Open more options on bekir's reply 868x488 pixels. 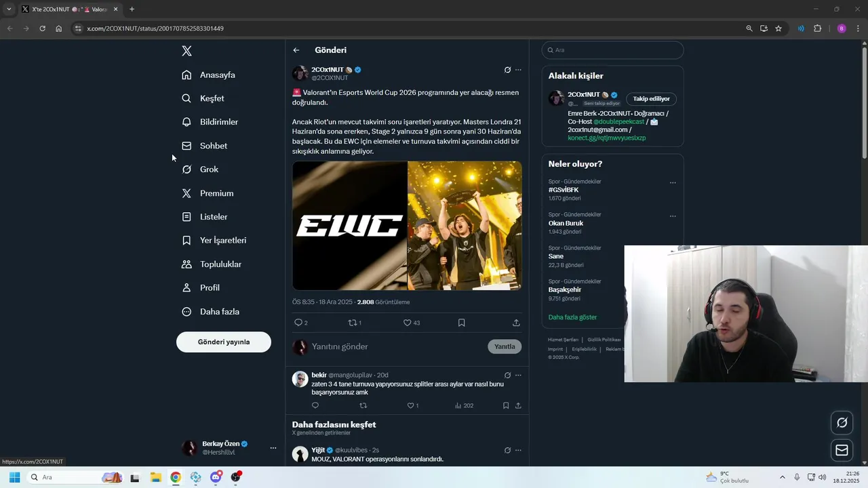(518, 375)
